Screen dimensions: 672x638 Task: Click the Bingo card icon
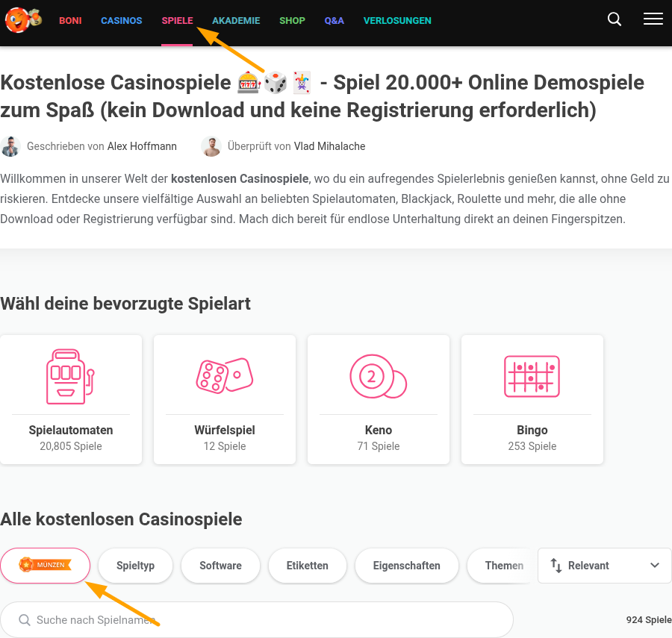532,376
